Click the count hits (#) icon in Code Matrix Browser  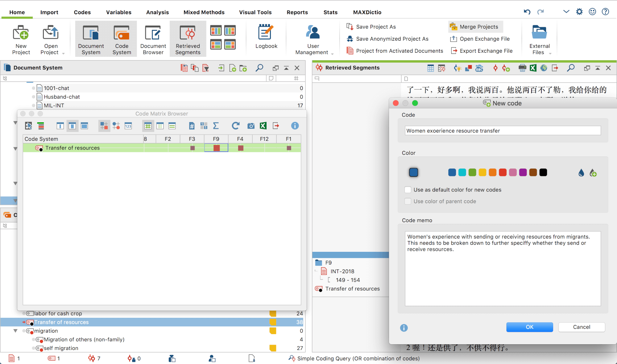(192, 126)
